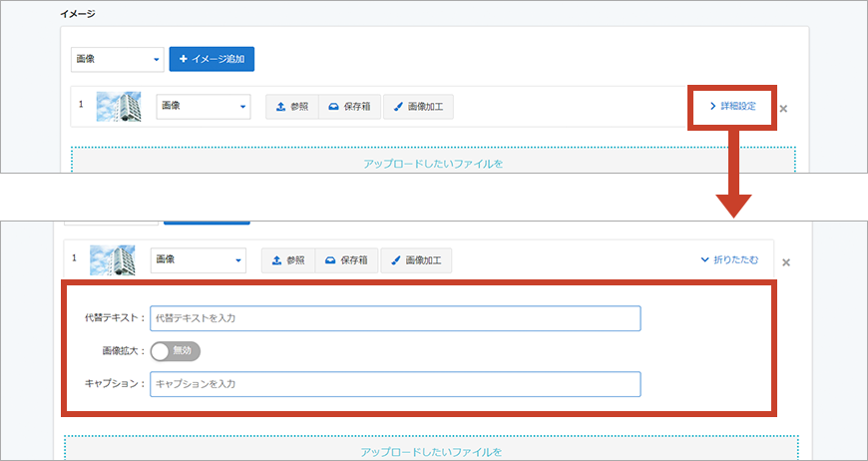This screenshot has width=868, height=461.
Task: Remove the upper image row with X
Action: pos(783,108)
